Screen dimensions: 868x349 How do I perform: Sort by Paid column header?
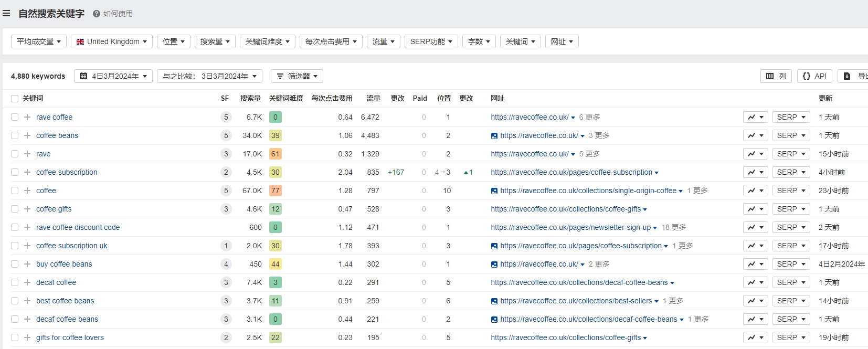[x=420, y=98]
